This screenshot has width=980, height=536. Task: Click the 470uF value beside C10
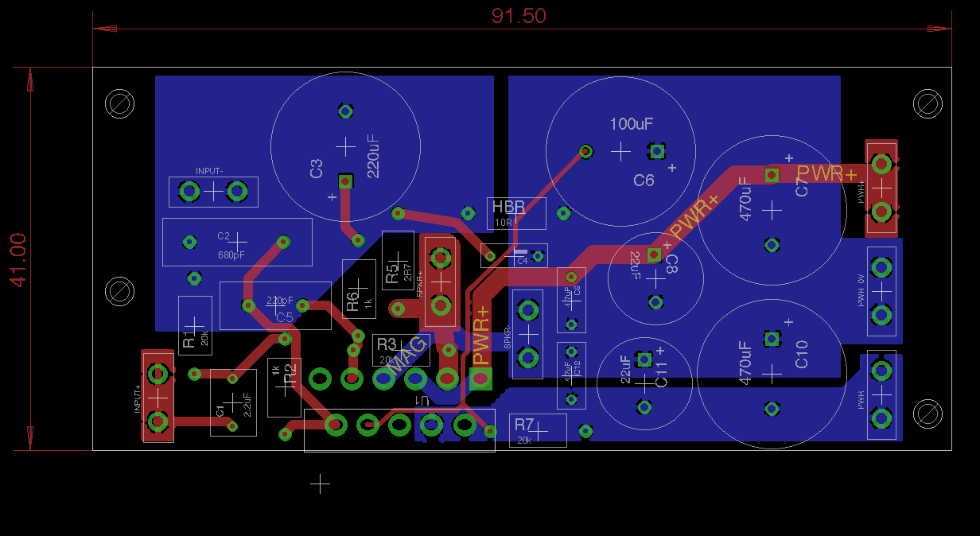745,363
